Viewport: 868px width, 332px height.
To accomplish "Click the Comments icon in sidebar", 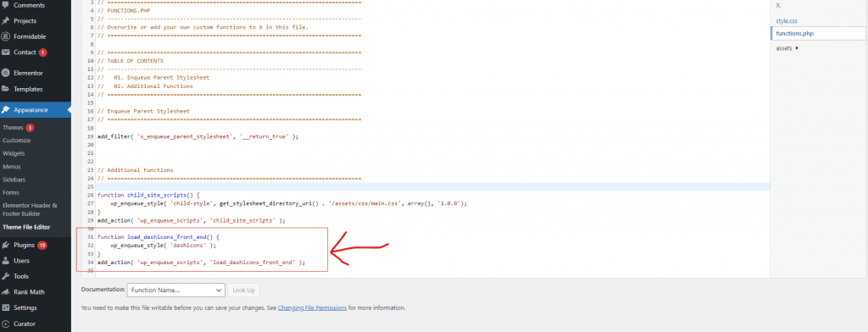I will pos(6,5).
